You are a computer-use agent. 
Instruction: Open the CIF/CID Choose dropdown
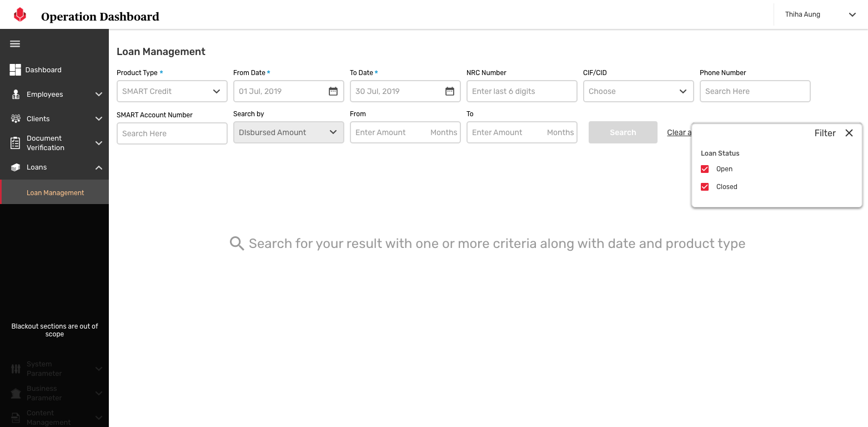tap(639, 91)
